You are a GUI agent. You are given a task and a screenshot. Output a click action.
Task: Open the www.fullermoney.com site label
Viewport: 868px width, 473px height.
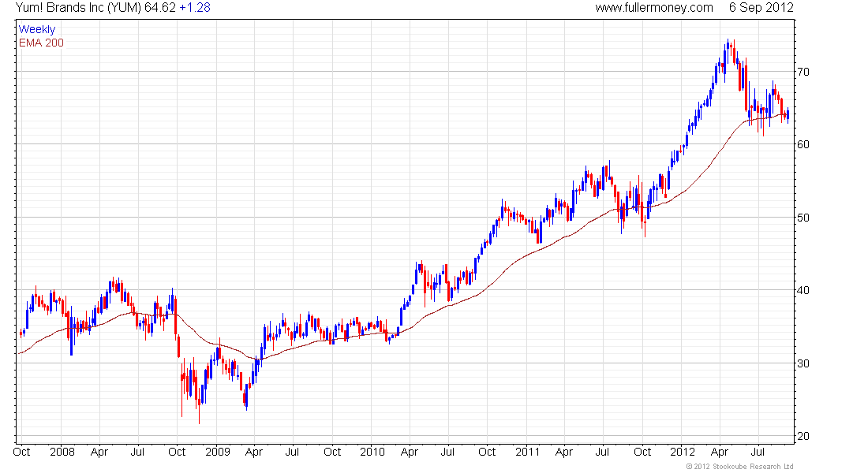pos(654,8)
